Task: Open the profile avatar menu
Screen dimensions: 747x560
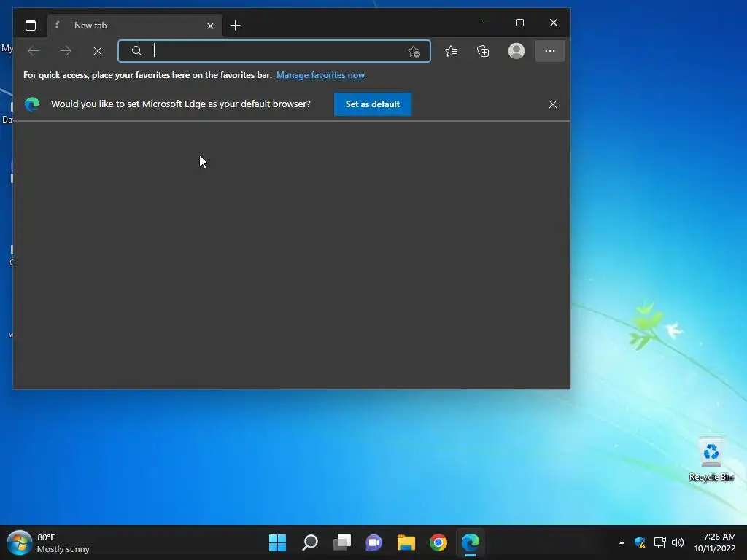Action: (516, 51)
